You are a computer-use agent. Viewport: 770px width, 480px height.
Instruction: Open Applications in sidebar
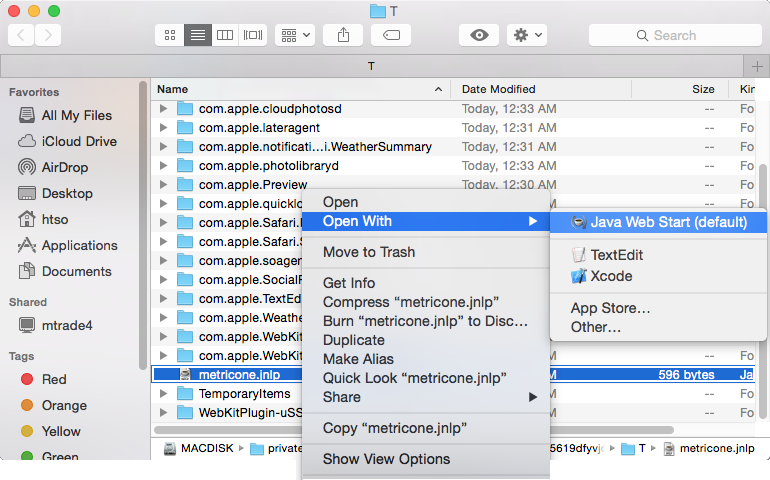pos(67,246)
